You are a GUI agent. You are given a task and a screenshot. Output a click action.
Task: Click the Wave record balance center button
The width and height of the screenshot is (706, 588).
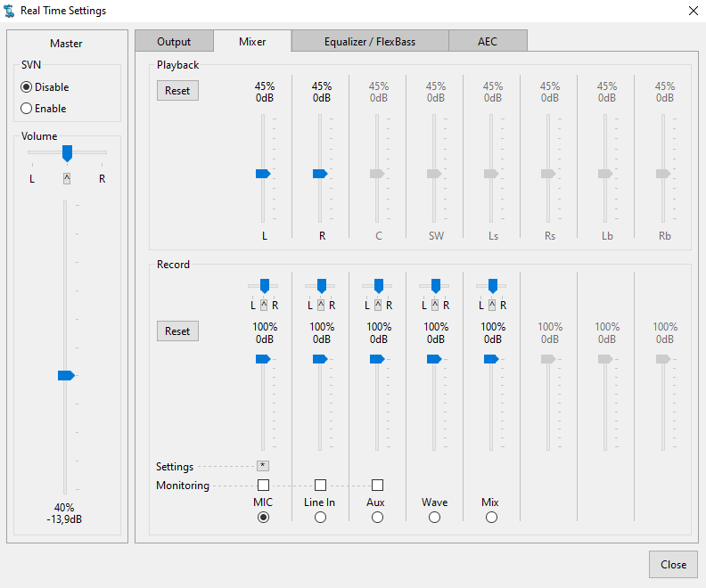pos(435,305)
